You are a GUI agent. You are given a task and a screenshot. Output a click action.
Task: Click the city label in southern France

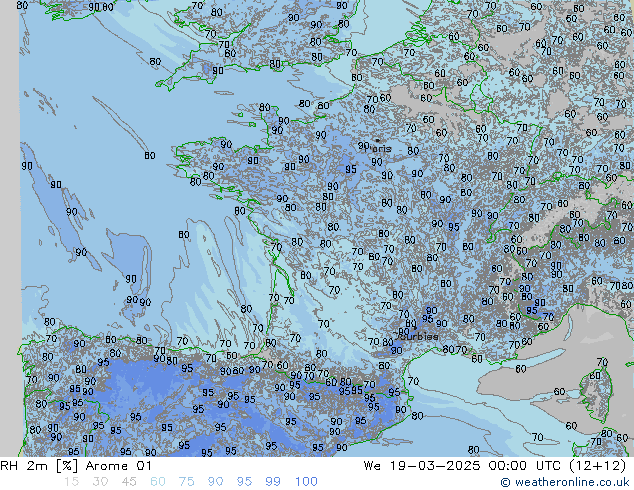(418, 336)
